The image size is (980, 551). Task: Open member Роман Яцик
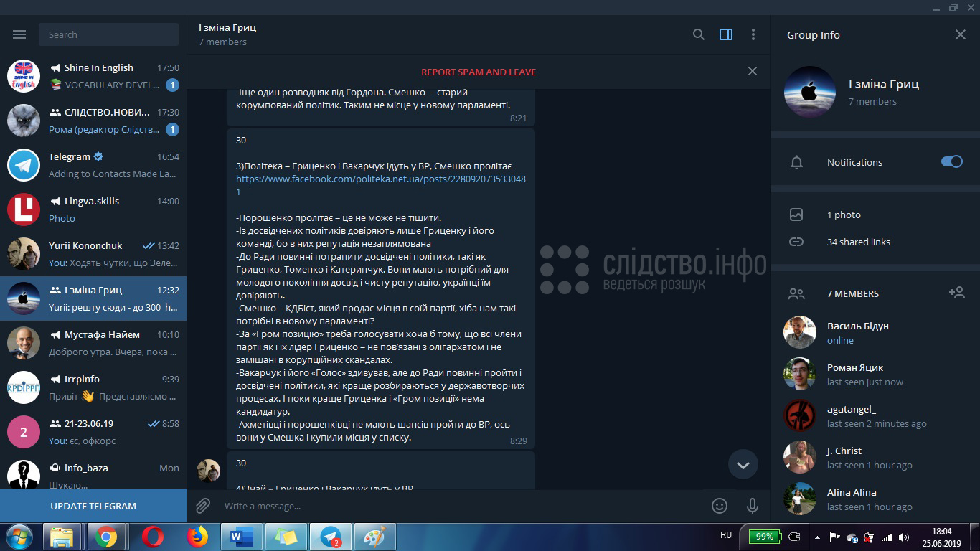point(875,374)
